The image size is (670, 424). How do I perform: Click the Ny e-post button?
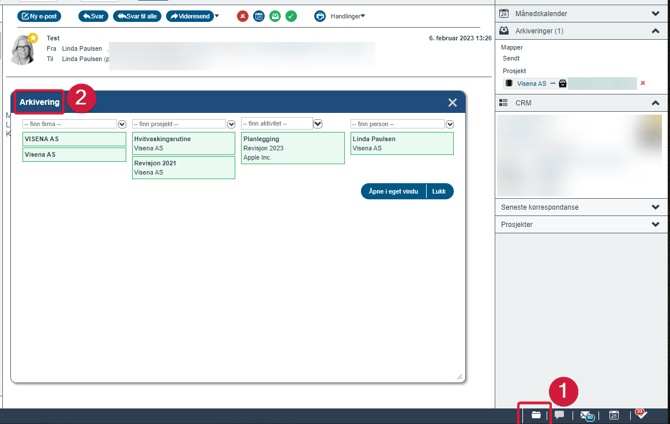(40, 16)
